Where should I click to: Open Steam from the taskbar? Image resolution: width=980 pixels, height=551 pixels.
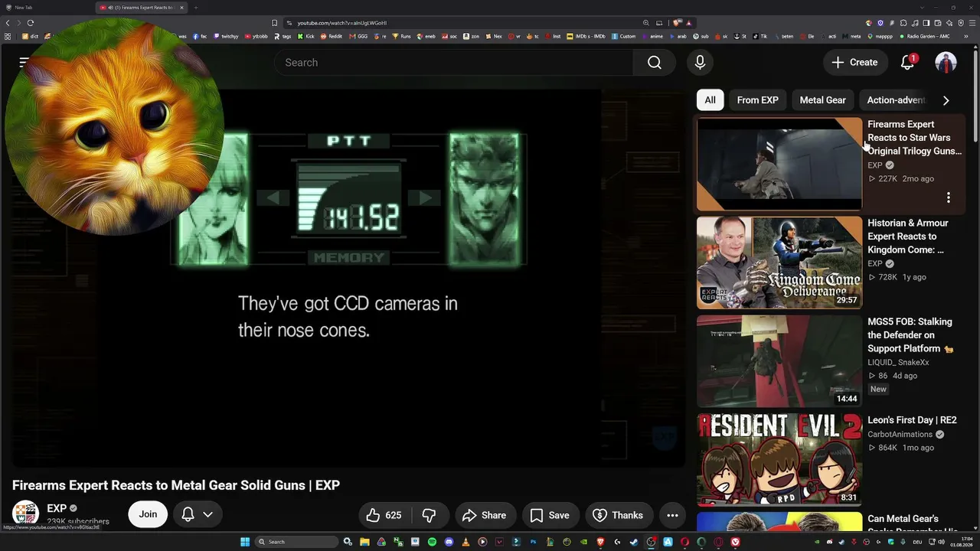[634, 542]
